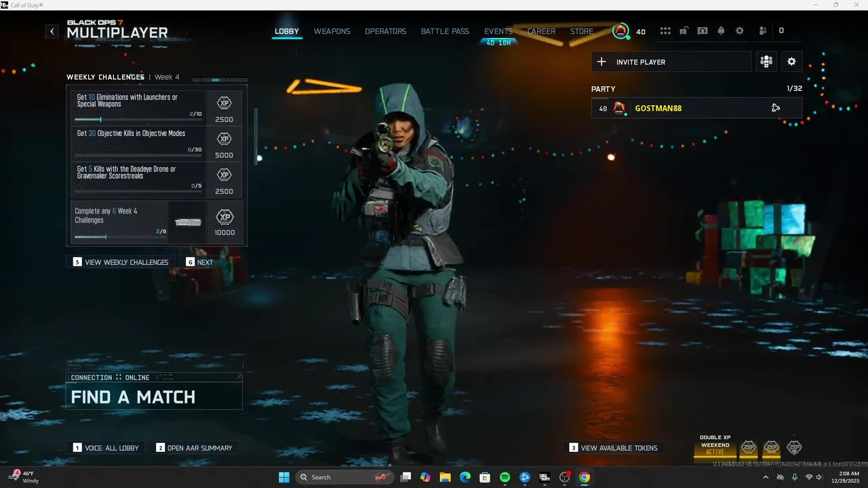Open notifications bell icon
Image resolution: width=868 pixels, height=488 pixels.
click(722, 31)
